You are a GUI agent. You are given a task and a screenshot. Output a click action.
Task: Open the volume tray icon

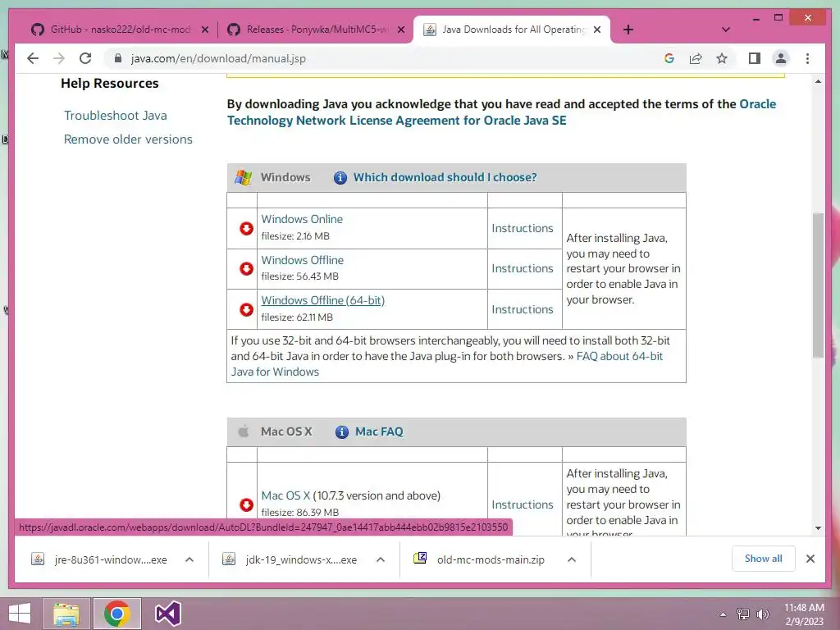point(763,614)
